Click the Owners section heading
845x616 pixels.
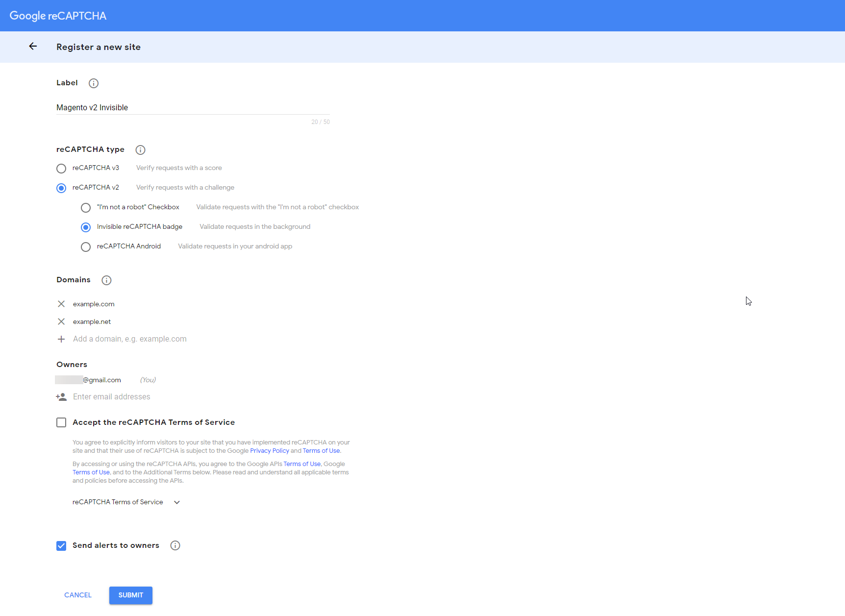(72, 365)
